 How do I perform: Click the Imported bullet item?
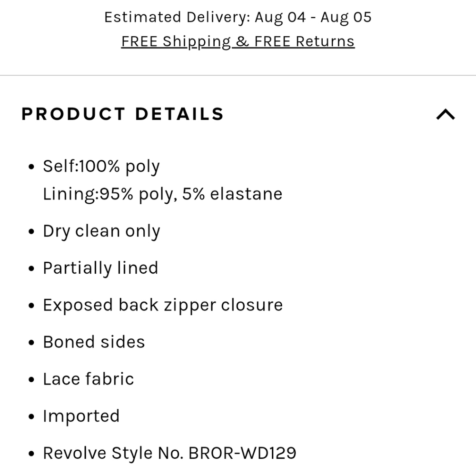coord(81,416)
